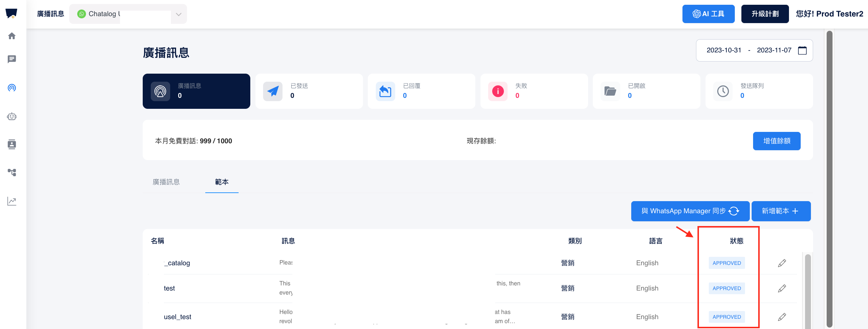Click the 增值餘額 top-up button
Image resolution: width=868 pixels, height=329 pixels.
coord(777,141)
